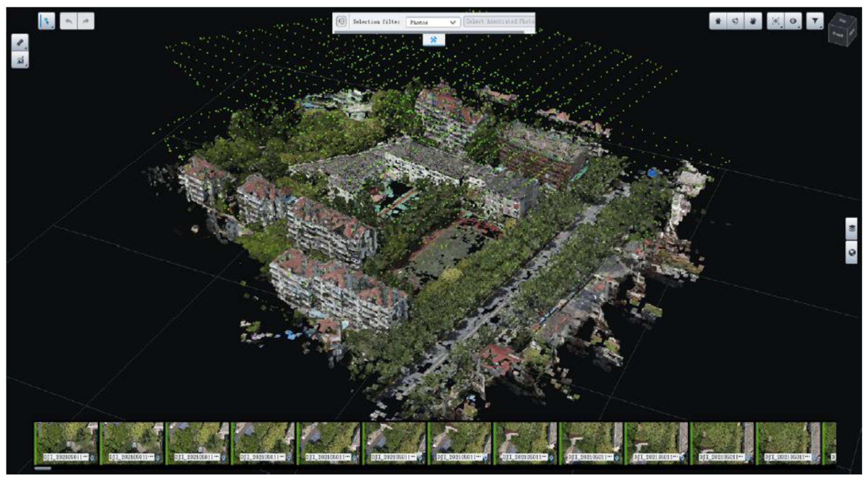The width and height of the screenshot is (868, 481).
Task: Click the thumbnail strip horizontal scrollbar
Action: (43, 468)
